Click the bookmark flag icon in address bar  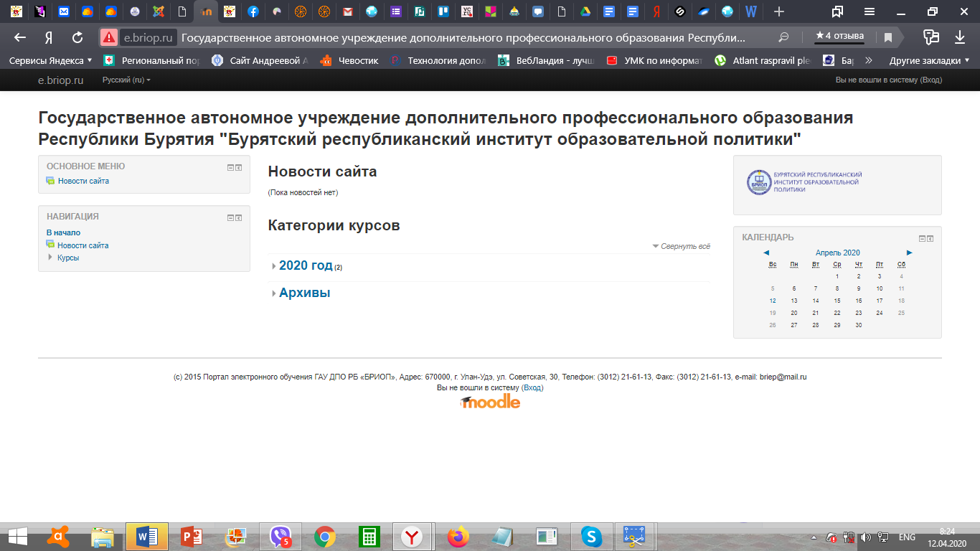tap(888, 37)
